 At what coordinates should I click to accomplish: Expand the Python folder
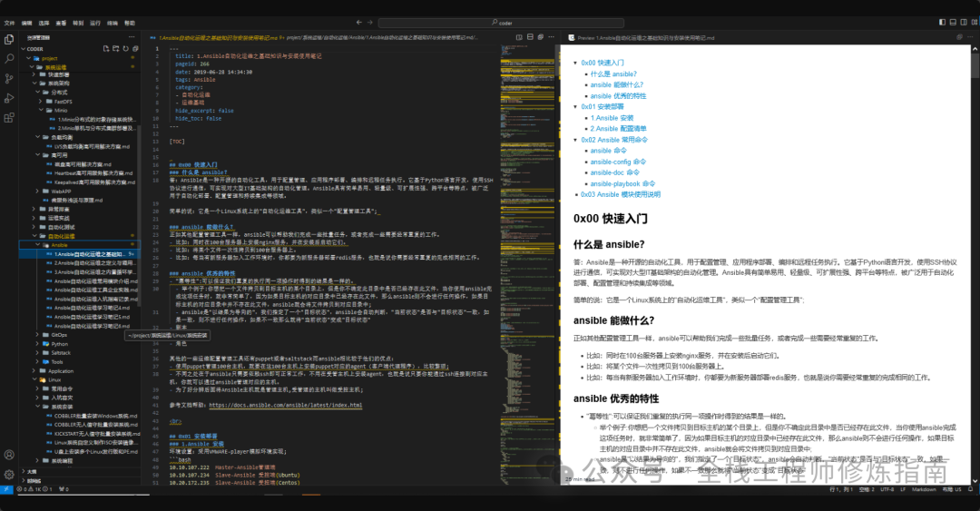coord(37,344)
